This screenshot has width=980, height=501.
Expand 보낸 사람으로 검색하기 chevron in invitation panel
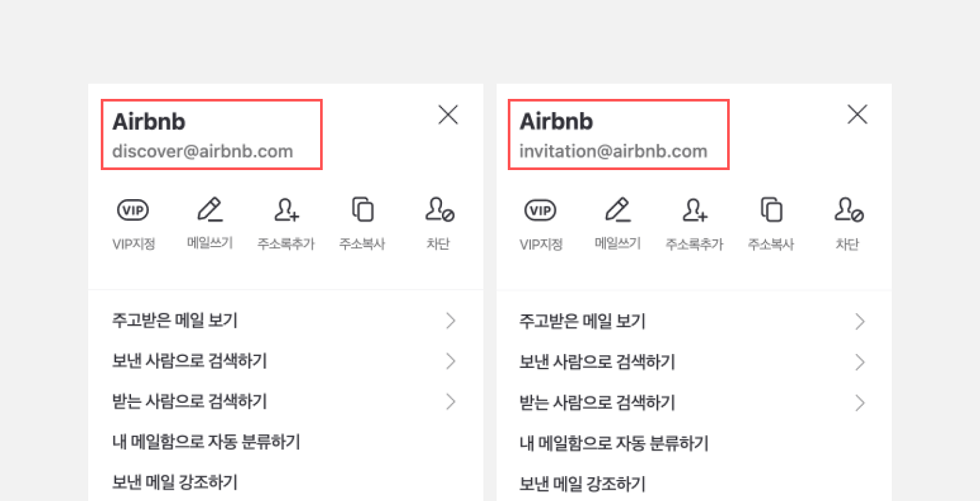point(859,362)
